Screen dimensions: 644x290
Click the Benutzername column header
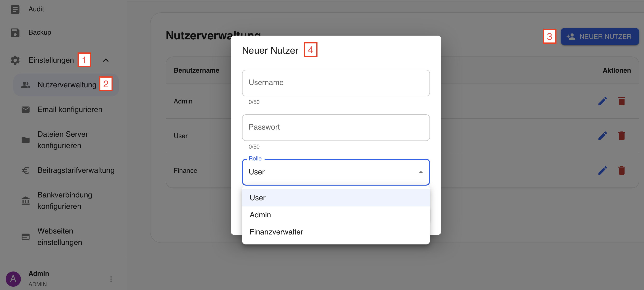tap(196, 70)
